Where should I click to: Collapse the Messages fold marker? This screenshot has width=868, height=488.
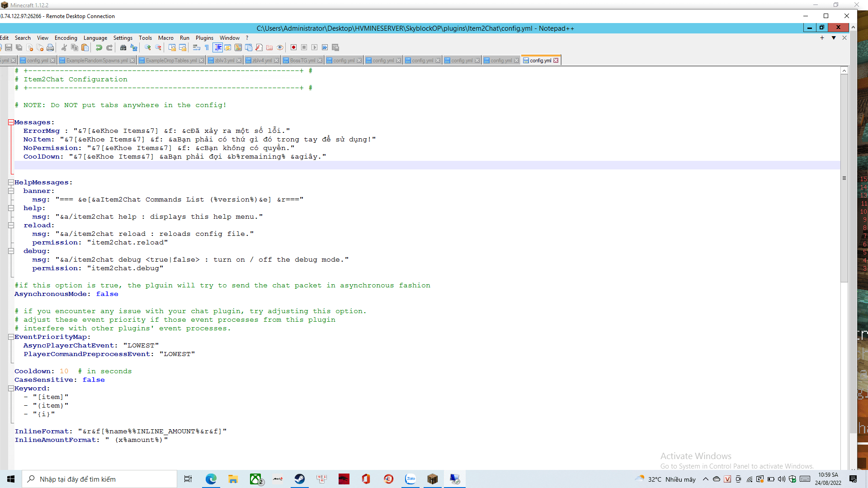click(11, 122)
